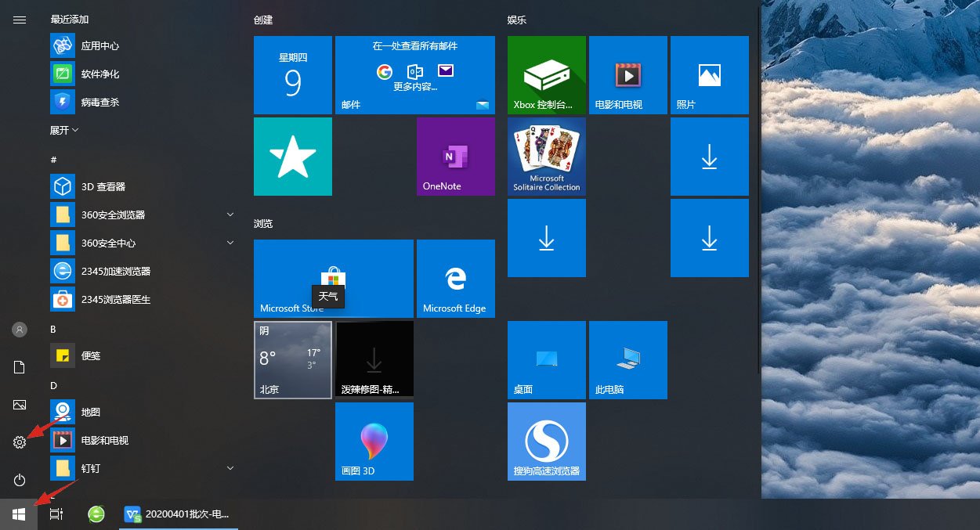This screenshot has height=530, width=980.
Task: Click the hamburger menu at top left
Action: (x=20, y=20)
